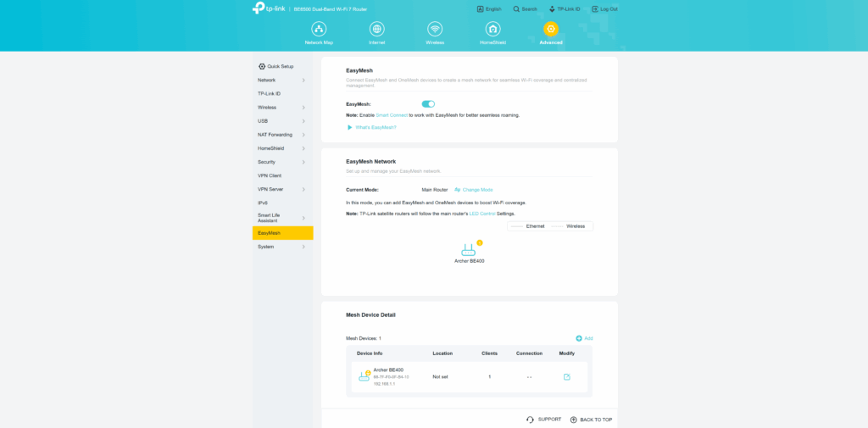This screenshot has width=868, height=428.
Task: Open the Network Map icon
Action: [319, 29]
